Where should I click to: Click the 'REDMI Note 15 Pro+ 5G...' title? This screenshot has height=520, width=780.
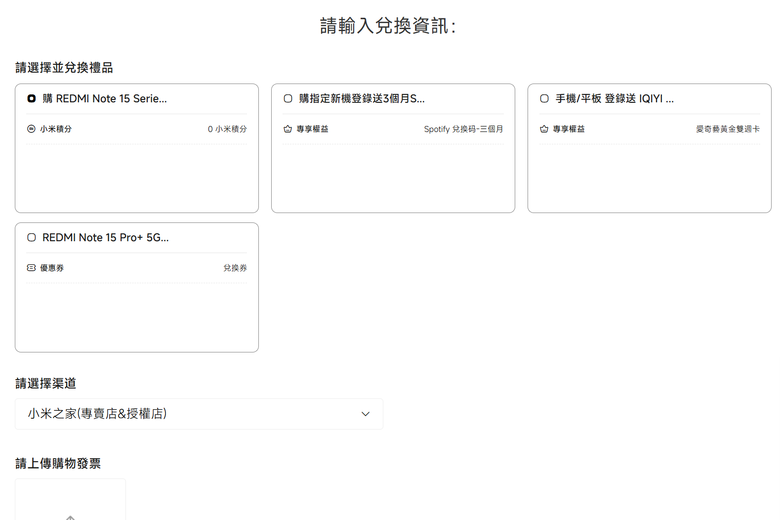tap(105, 237)
